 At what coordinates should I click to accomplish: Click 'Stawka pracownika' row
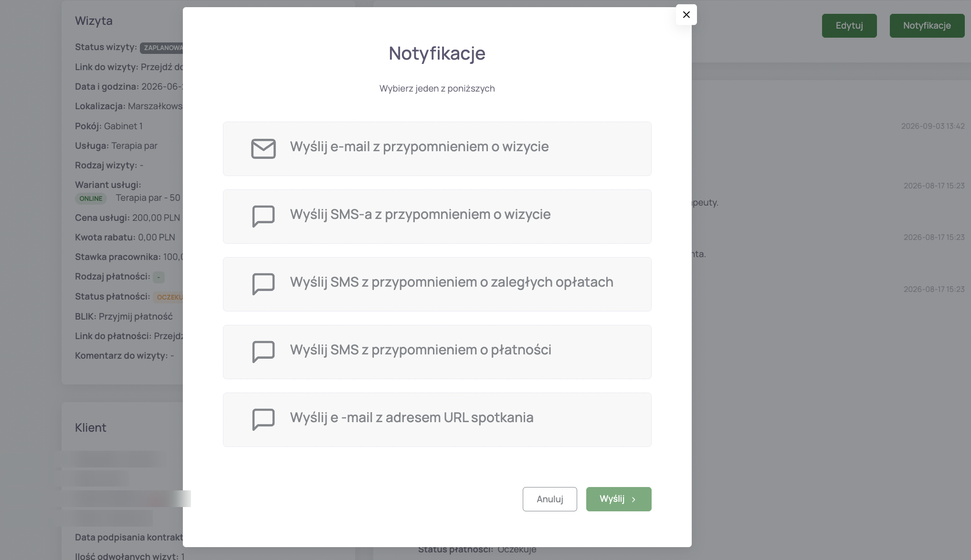pyautogui.click(x=129, y=257)
